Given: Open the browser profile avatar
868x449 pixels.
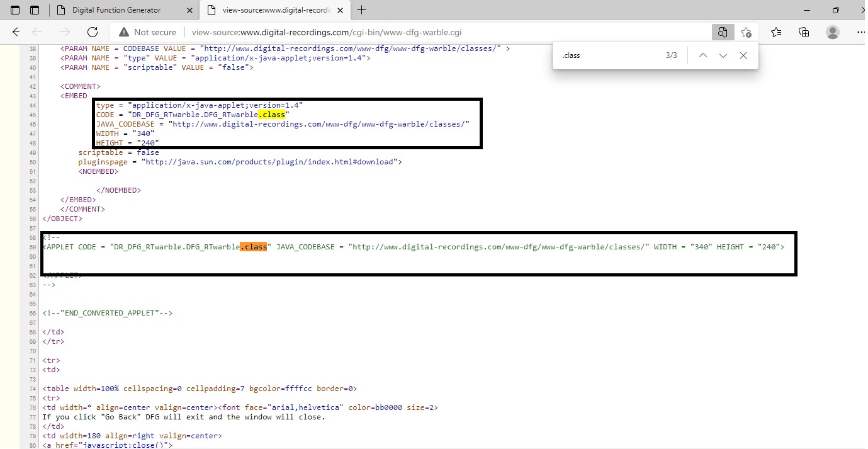Looking at the screenshot, I should coord(832,31).
